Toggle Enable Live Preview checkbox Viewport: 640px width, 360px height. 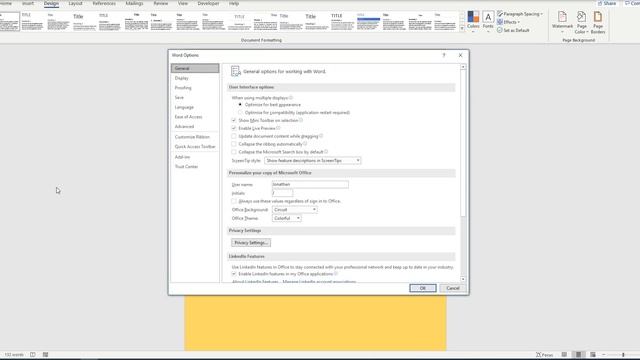(x=234, y=128)
